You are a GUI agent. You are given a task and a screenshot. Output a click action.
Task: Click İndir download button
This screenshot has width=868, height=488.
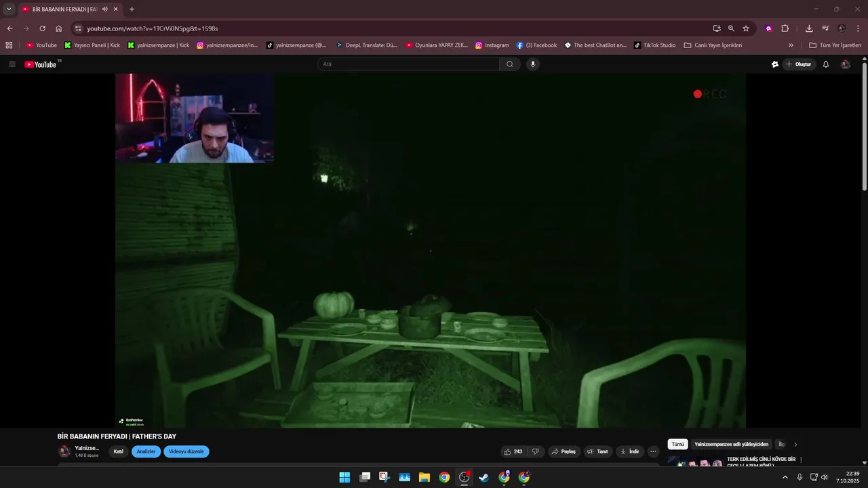point(630,451)
